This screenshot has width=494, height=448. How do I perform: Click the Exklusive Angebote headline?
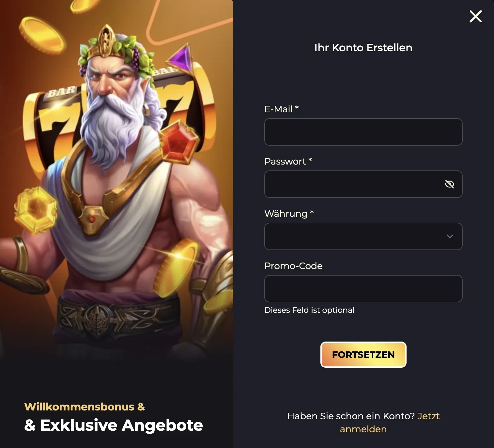coord(114,425)
